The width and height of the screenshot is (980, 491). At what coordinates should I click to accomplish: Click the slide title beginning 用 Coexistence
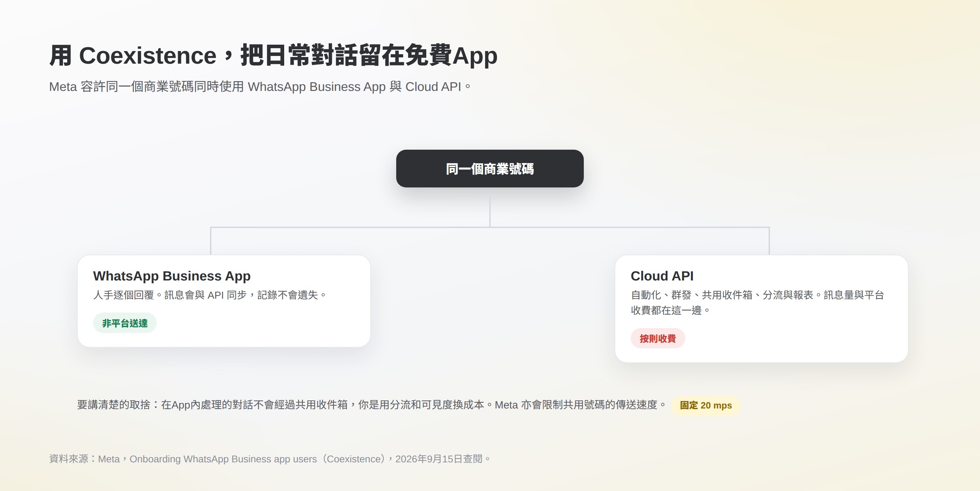click(x=273, y=56)
